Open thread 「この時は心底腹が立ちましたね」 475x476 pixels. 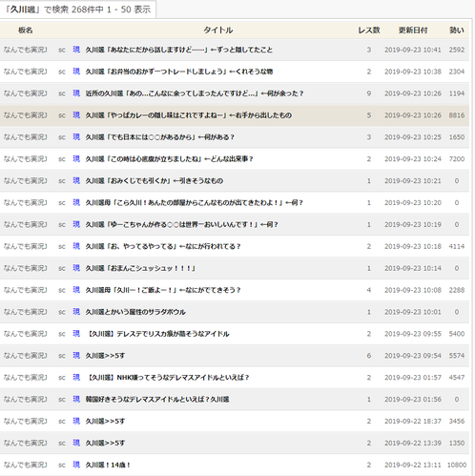pos(169,159)
